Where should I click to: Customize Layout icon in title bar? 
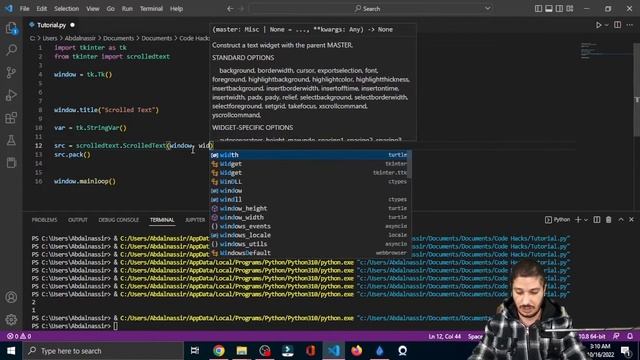point(570,9)
